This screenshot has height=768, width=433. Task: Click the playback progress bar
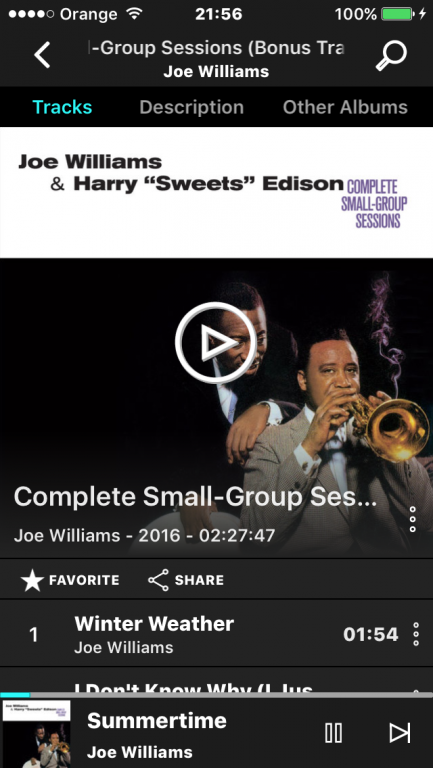(216, 695)
